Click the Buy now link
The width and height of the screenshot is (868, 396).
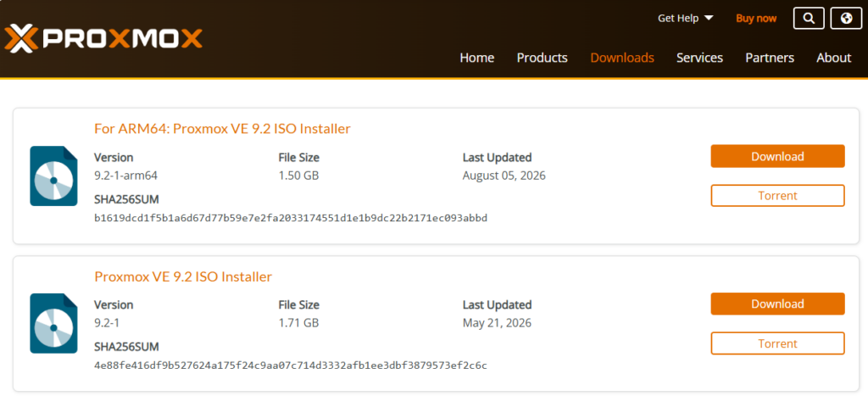point(756,19)
